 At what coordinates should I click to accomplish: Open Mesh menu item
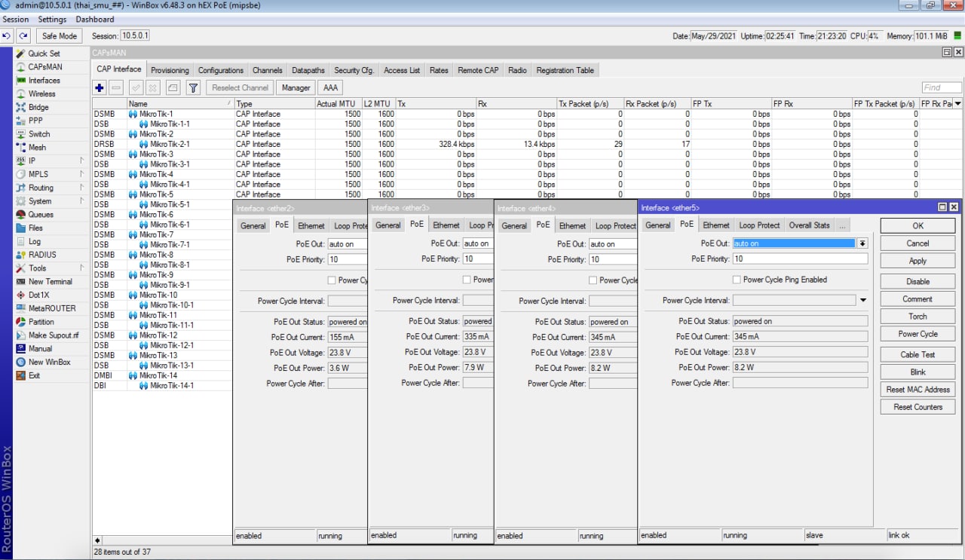coord(37,148)
